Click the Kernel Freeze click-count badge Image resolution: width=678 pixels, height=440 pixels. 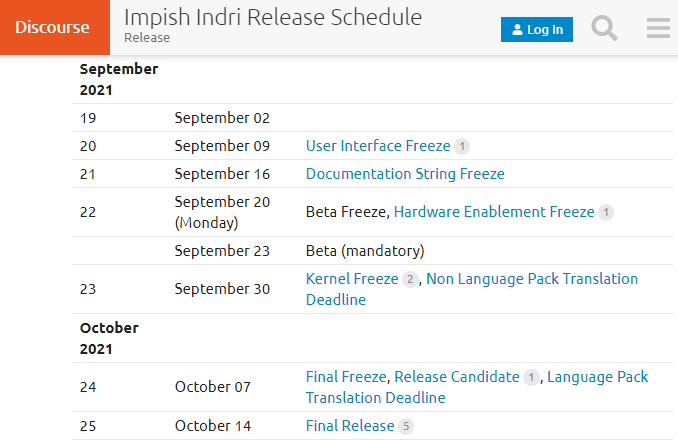[409, 280]
